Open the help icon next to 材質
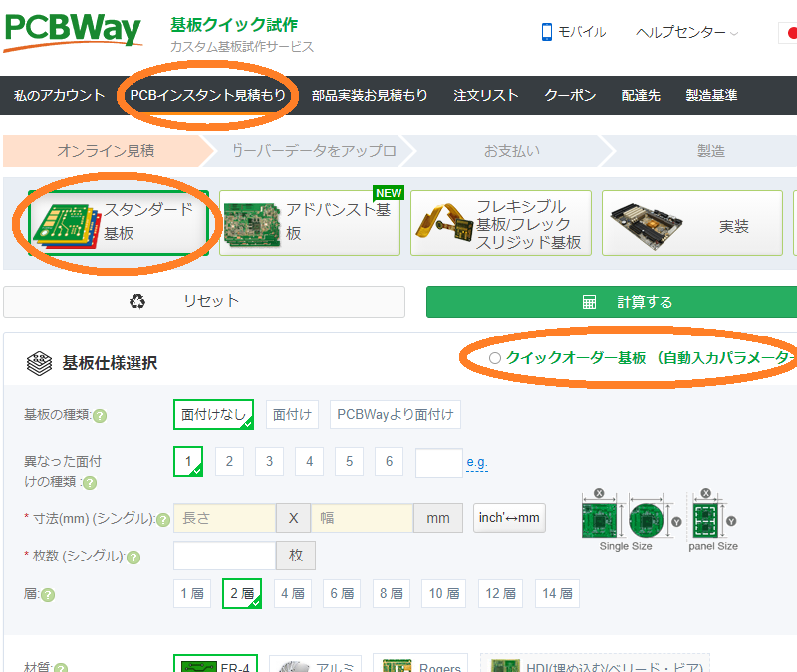This screenshot has width=797, height=672. point(61,668)
